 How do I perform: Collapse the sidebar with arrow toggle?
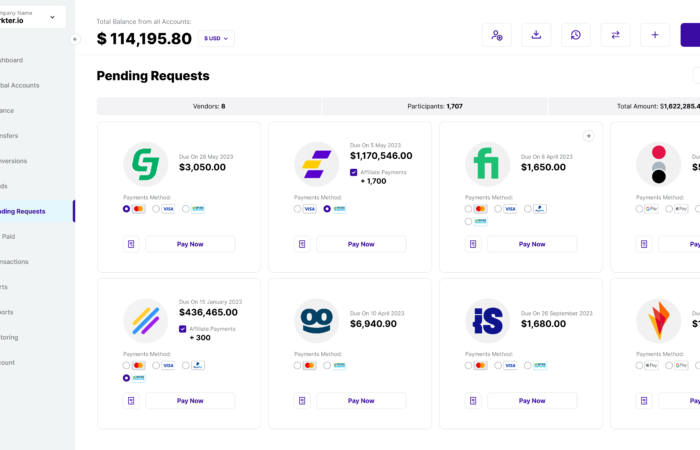click(x=74, y=39)
